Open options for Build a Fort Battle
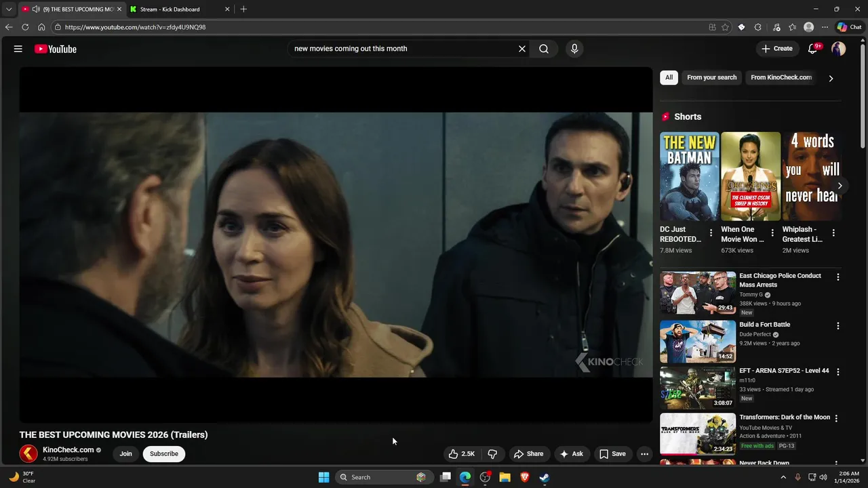Image resolution: width=868 pixels, height=488 pixels. tap(838, 326)
